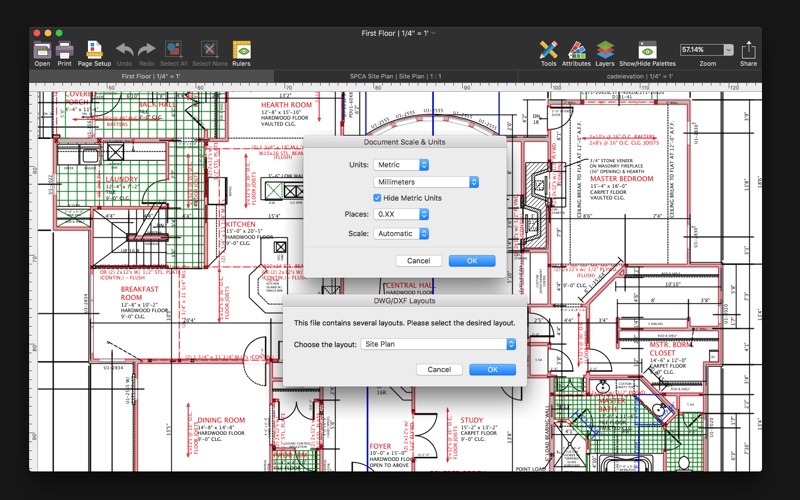800x500 pixels.
Task: Open the Millimeters unit dropdown
Action: (x=426, y=182)
